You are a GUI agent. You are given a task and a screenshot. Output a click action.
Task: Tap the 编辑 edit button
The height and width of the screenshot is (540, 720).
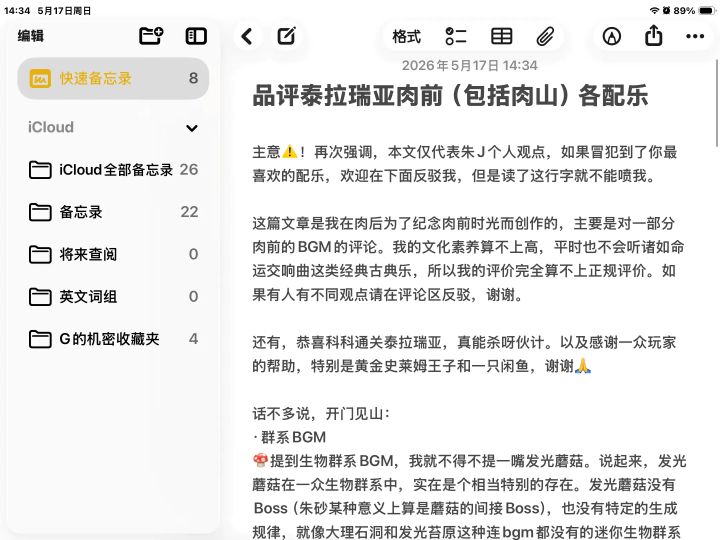click(x=31, y=36)
